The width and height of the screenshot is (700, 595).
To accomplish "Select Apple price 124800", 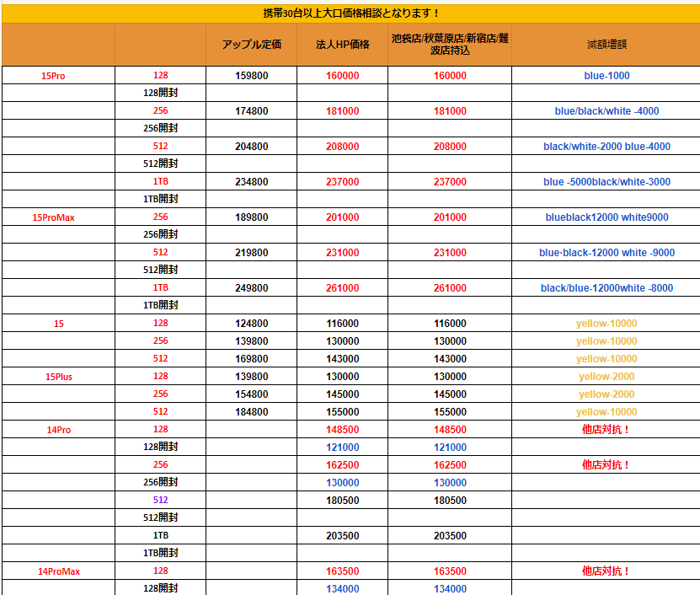I will [251, 324].
